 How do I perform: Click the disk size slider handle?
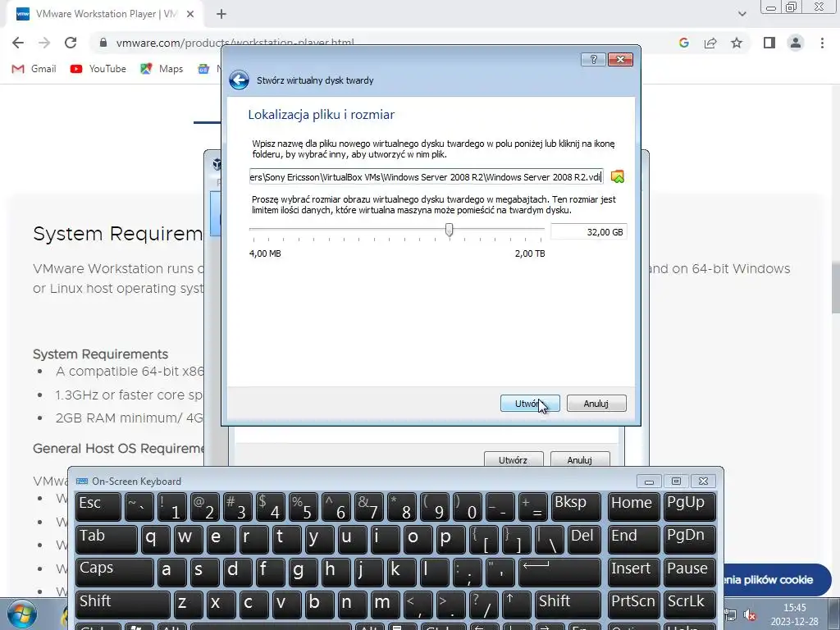click(450, 230)
